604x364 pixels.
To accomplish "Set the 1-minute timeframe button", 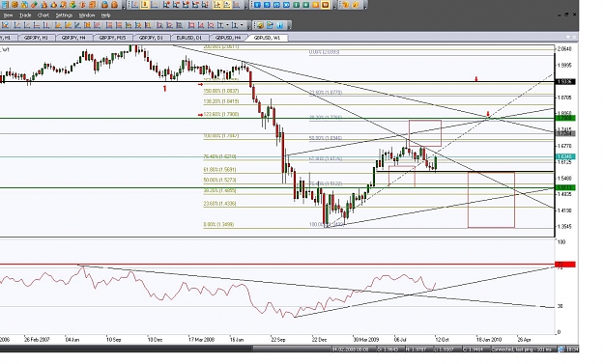I will pyautogui.click(x=257, y=5).
